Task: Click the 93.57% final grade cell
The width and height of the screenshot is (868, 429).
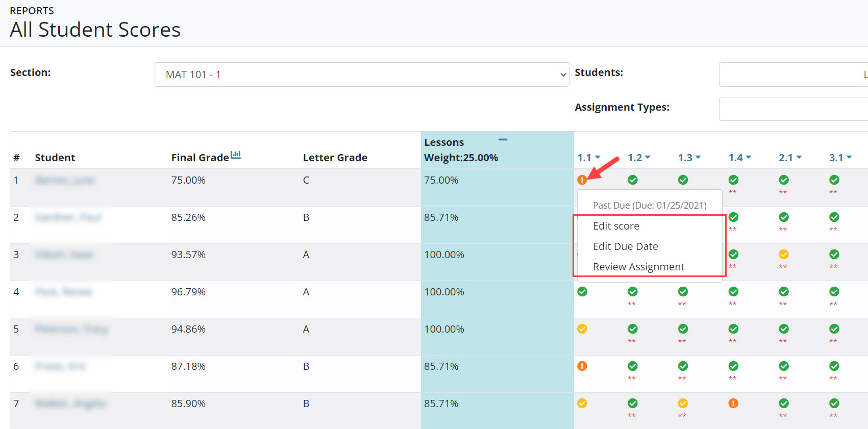Action: click(x=188, y=255)
